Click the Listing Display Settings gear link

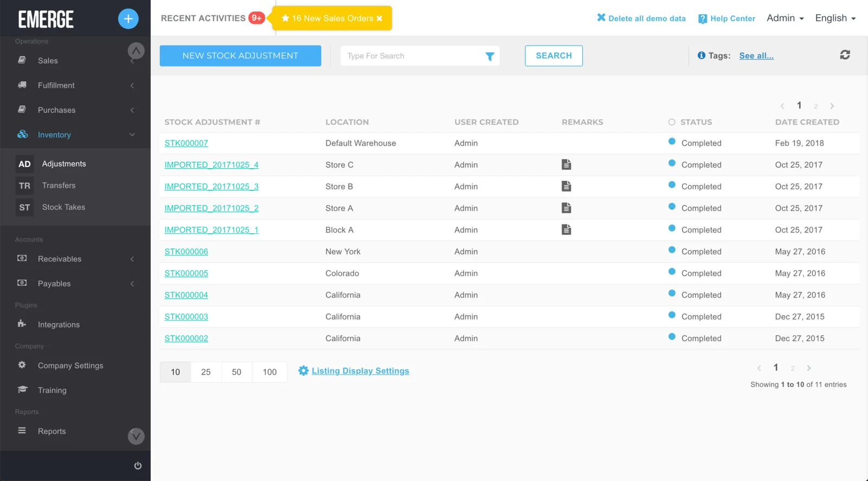point(354,371)
